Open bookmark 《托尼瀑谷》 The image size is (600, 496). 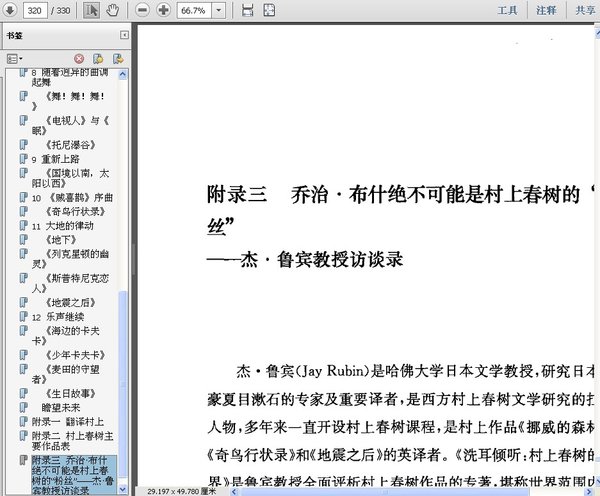(70, 145)
